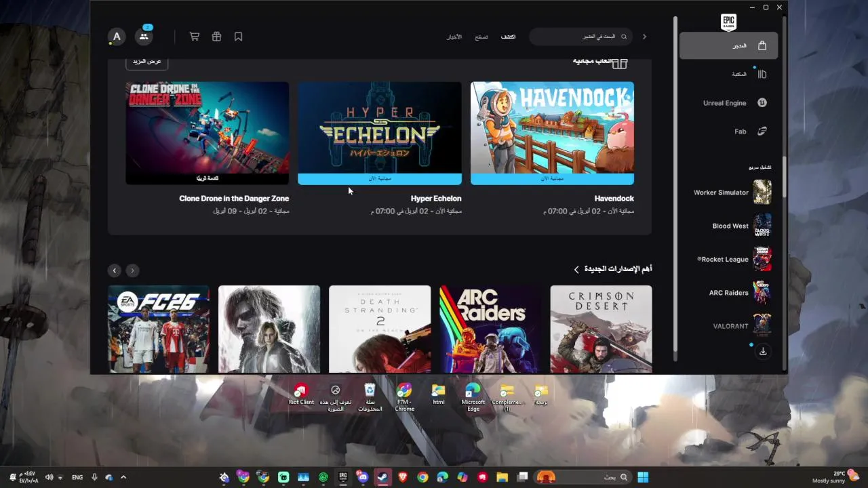Screen dimensions: 868x488
Task: Open Riot Client desktop shortcut
Action: pyautogui.click(x=301, y=394)
